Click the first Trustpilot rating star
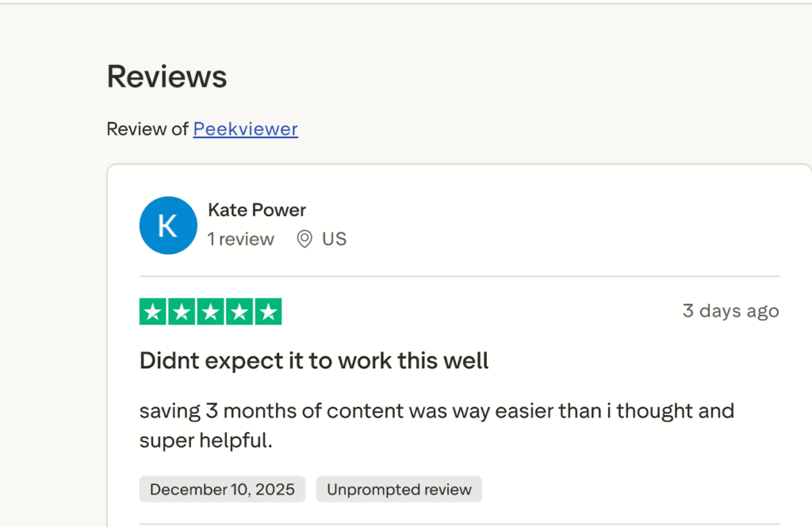812x527 pixels. click(x=153, y=311)
